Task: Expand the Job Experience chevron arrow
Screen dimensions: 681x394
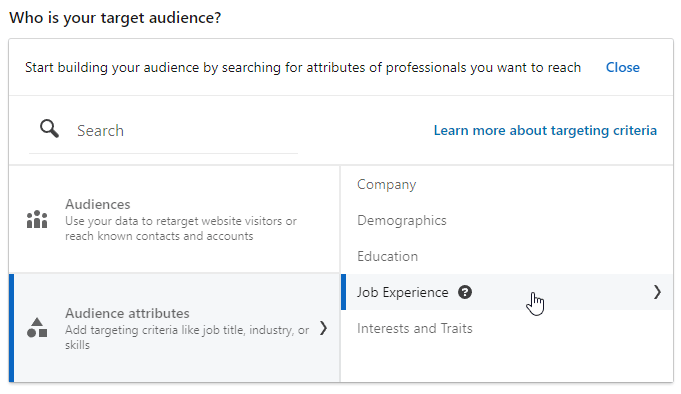Action: tap(657, 292)
